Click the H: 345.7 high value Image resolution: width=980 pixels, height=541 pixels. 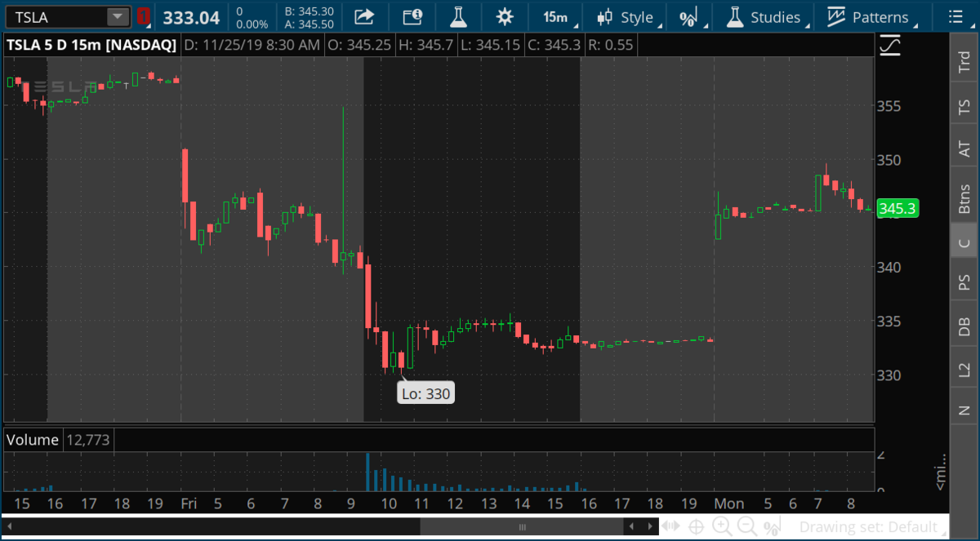(x=426, y=45)
